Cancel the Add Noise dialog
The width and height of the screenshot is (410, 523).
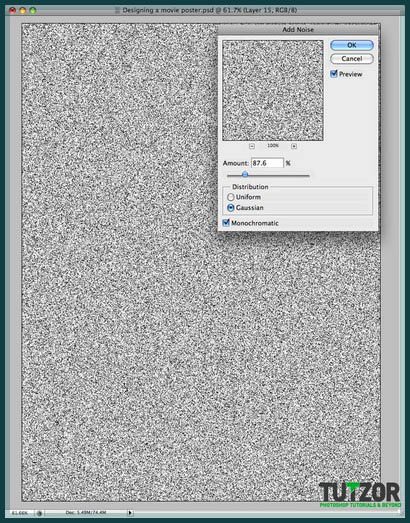tap(352, 59)
